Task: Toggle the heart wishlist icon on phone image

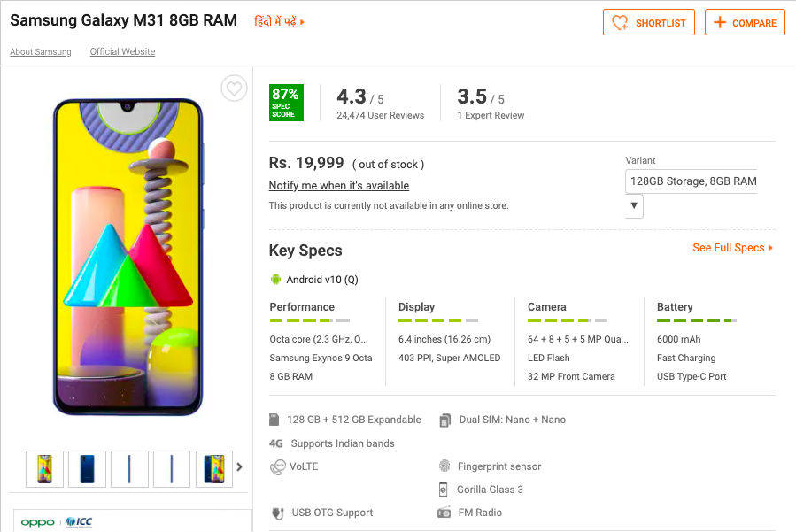Action: pos(234,89)
